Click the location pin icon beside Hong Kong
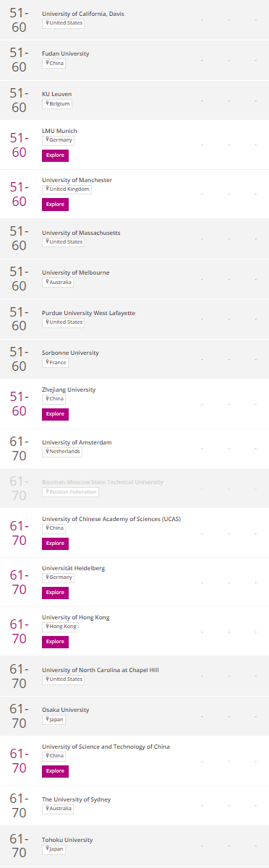The height and width of the screenshot is (868, 269). tap(47, 627)
